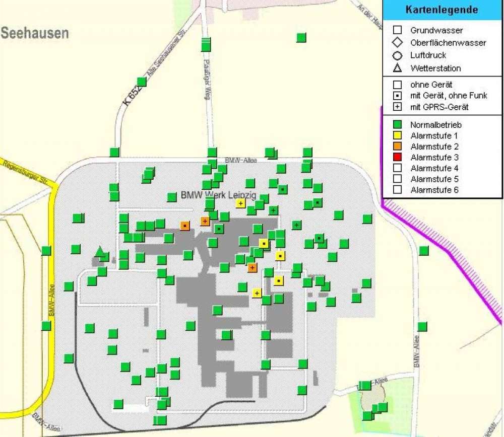The image size is (504, 437).
Task: Click the Seehausen place label
Action: (x=35, y=33)
